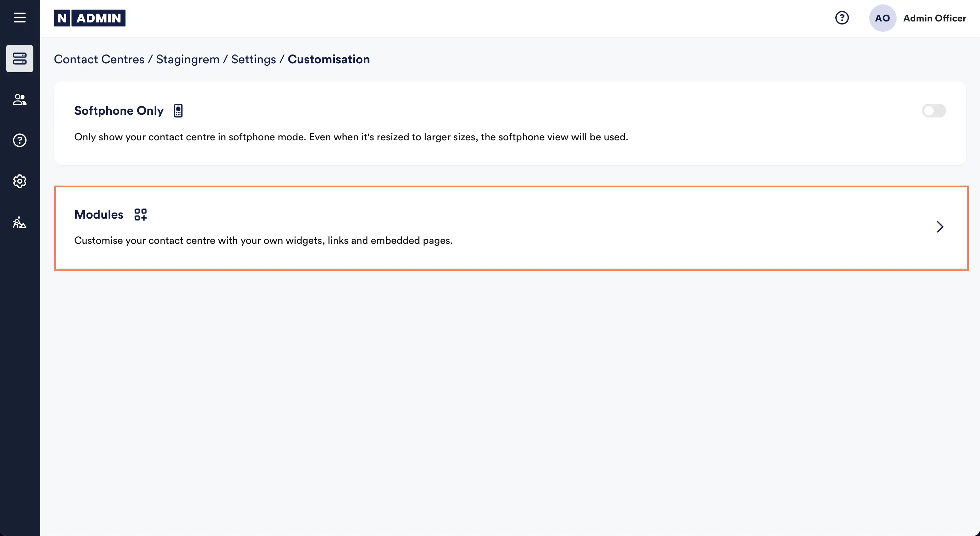The height and width of the screenshot is (536, 980).
Task: Open the Admin Officer account menu
Action: [934, 18]
